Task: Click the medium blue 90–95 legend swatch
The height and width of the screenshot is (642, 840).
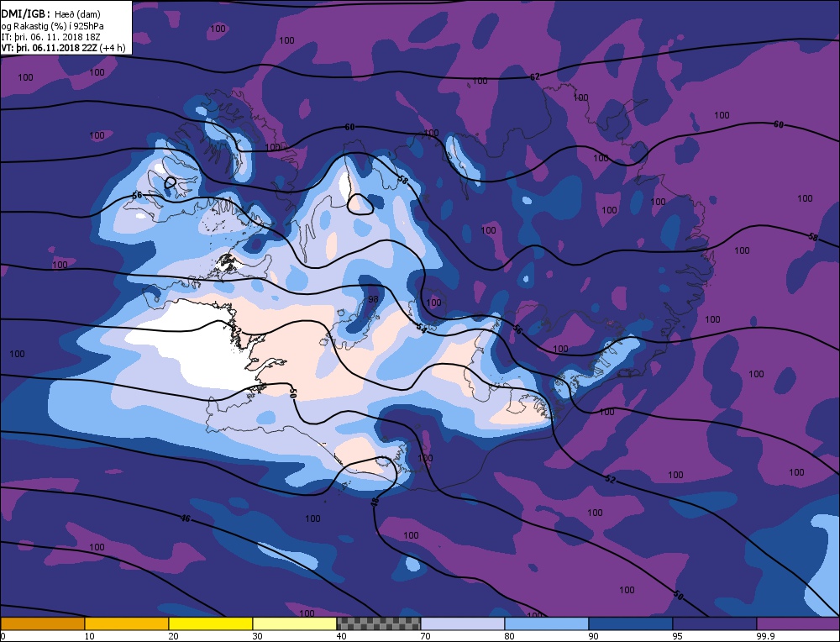Action: click(x=631, y=624)
